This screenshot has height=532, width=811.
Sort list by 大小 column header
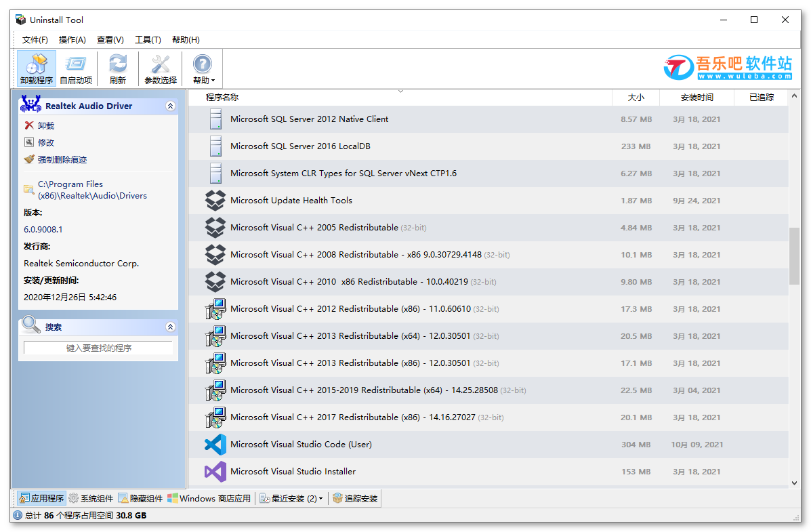click(x=636, y=98)
